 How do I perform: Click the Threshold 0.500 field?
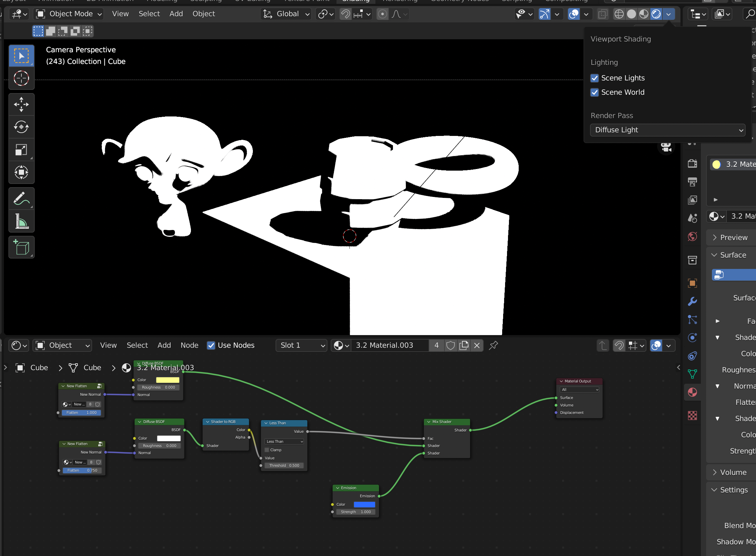click(284, 465)
